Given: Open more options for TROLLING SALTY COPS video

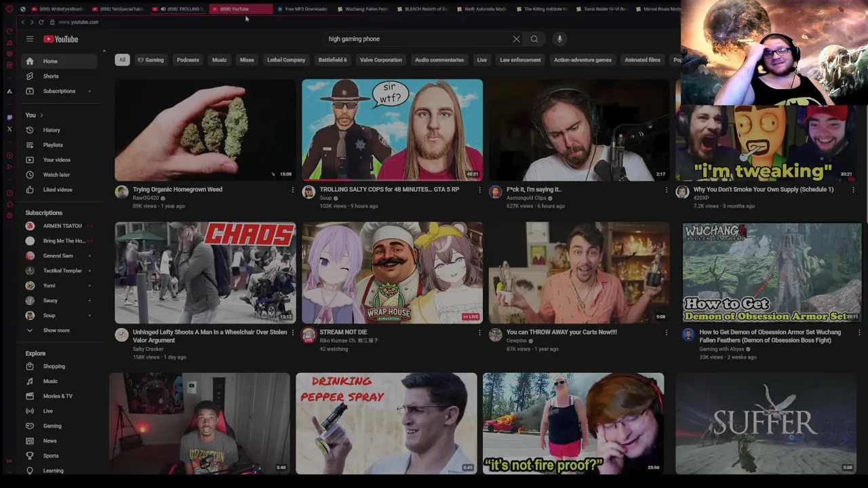Looking at the screenshot, I should tap(479, 190).
